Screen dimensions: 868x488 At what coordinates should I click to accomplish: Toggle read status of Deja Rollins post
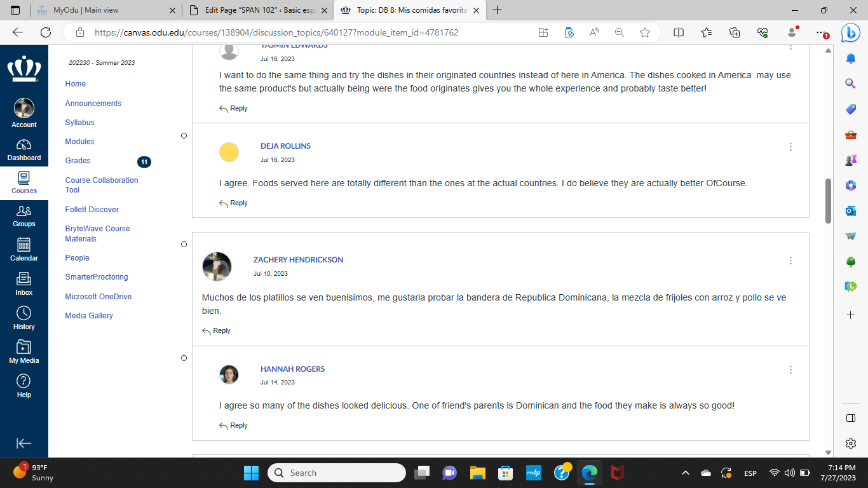coord(184,136)
